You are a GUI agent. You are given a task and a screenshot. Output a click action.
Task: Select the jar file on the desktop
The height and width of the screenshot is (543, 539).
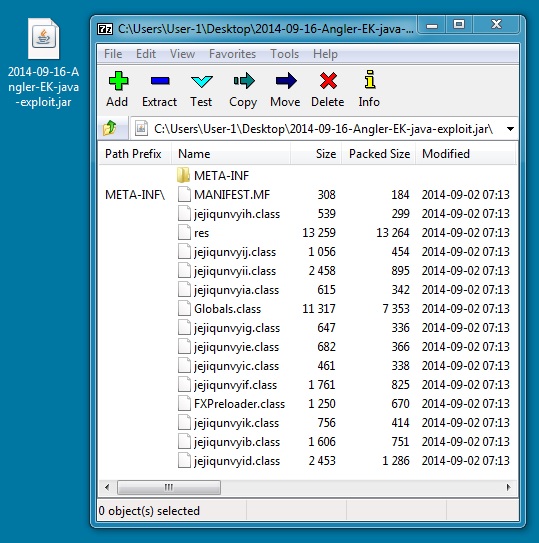(44, 63)
